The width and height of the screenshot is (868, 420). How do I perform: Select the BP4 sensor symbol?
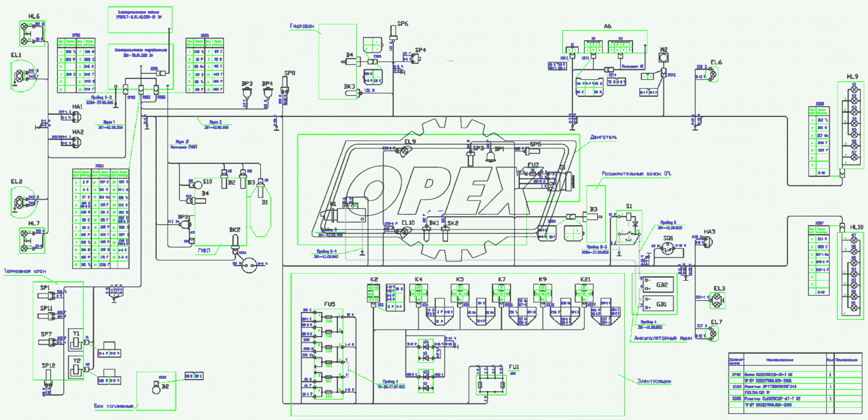coord(267,92)
